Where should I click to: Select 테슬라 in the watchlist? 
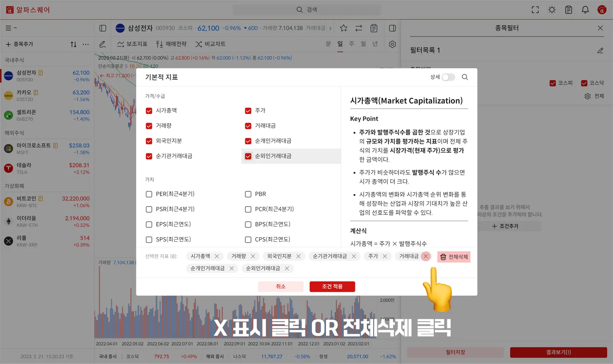47,168
